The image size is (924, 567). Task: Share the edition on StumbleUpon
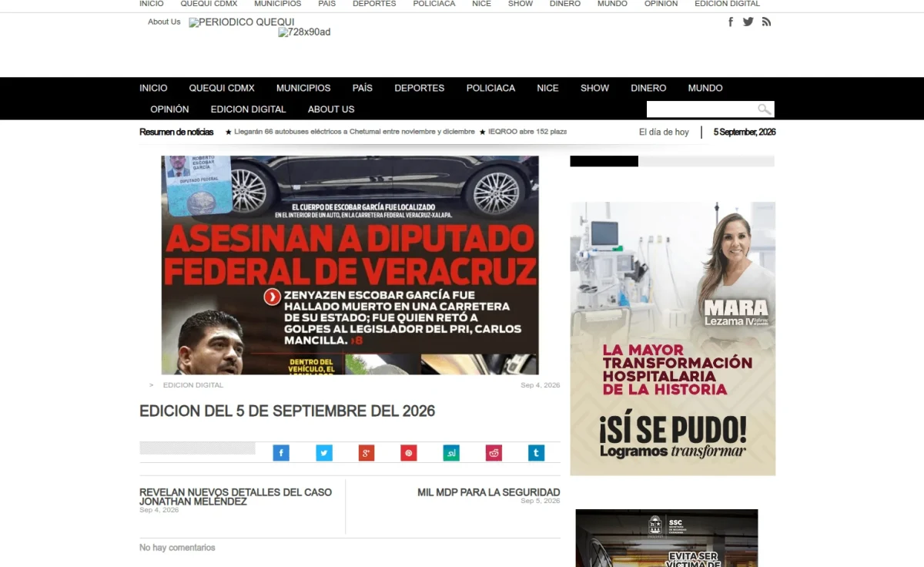tap(451, 453)
